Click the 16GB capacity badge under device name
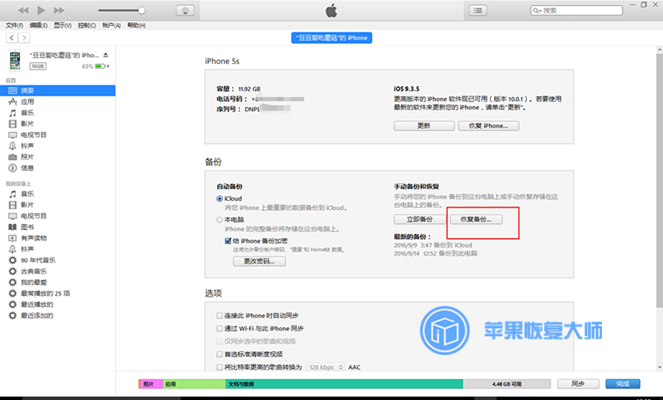This screenshot has width=663, height=400. [x=38, y=66]
